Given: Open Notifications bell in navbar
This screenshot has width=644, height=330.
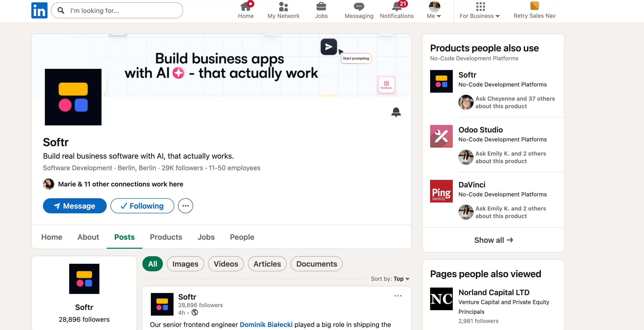Looking at the screenshot, I should pos(397,7).
